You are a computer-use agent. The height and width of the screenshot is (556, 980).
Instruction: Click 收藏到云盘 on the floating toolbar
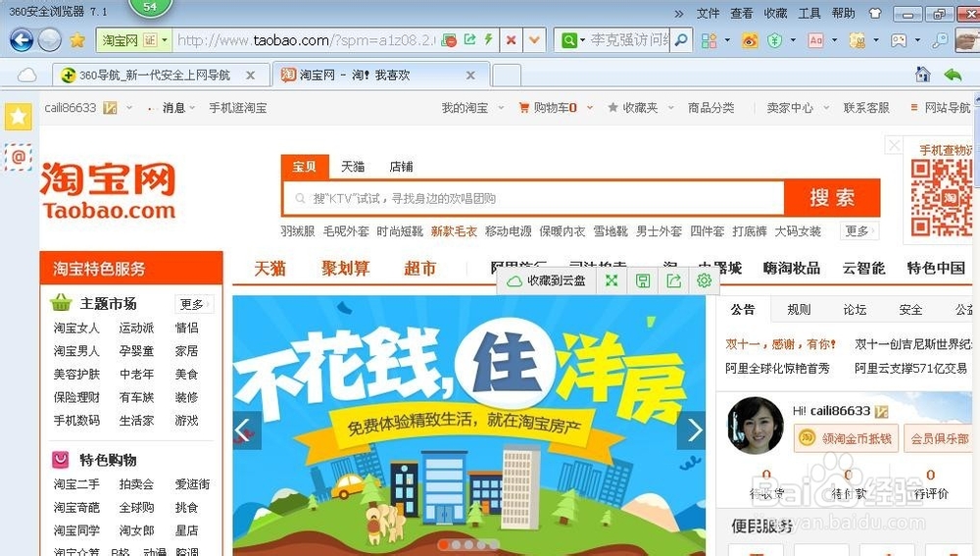546,280
